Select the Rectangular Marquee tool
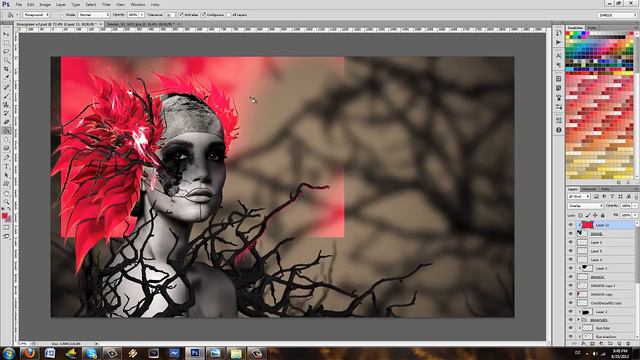 point(6,43)
